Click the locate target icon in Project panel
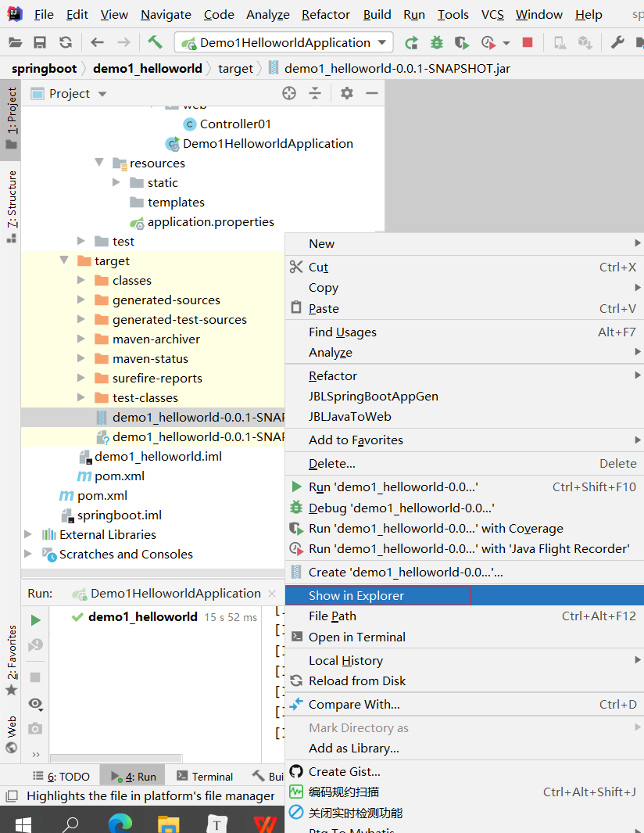 point(289,93)
